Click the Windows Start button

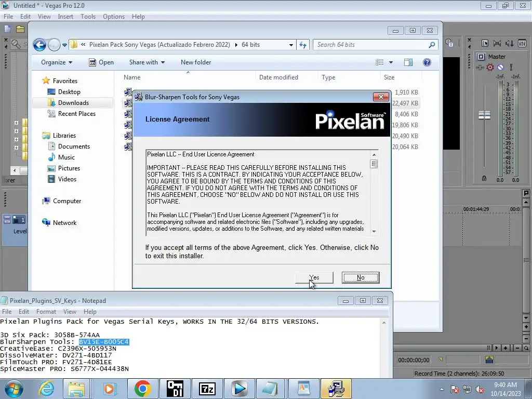(x=14, y=389)
